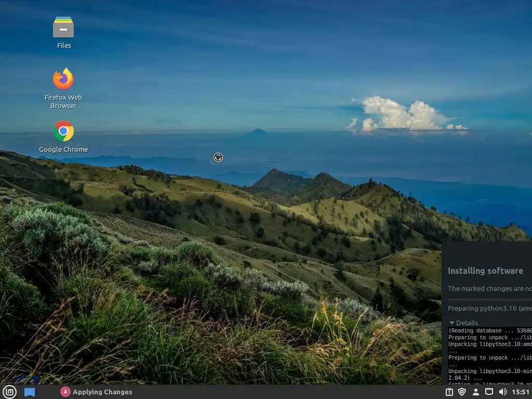The height and width of the screenshot is (399, 532).
Task: Open the Applying Changes taskbar window
Action: click(96, 392)
